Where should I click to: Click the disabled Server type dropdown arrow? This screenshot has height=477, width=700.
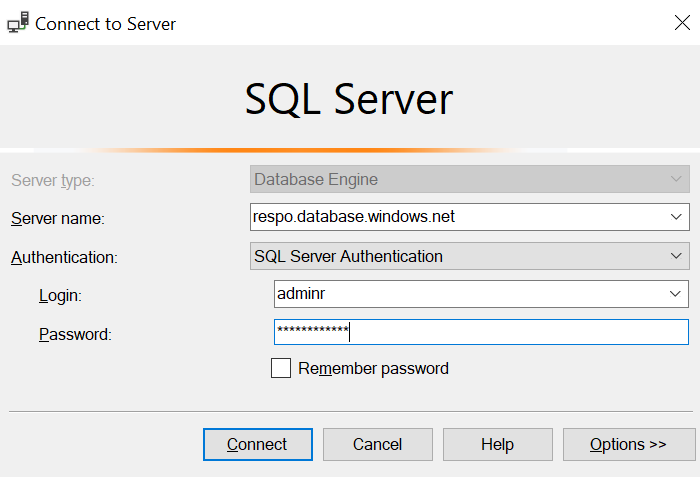[x=677, y=180]
